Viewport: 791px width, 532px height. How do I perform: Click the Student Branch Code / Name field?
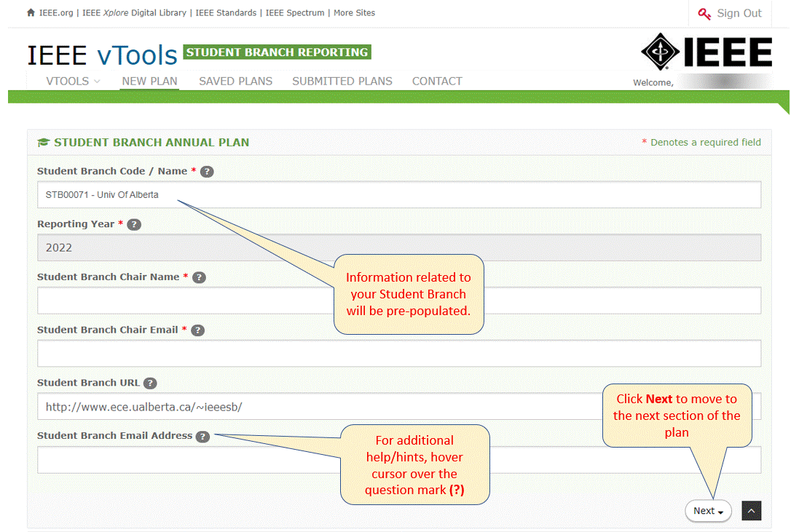pos(399,194)
